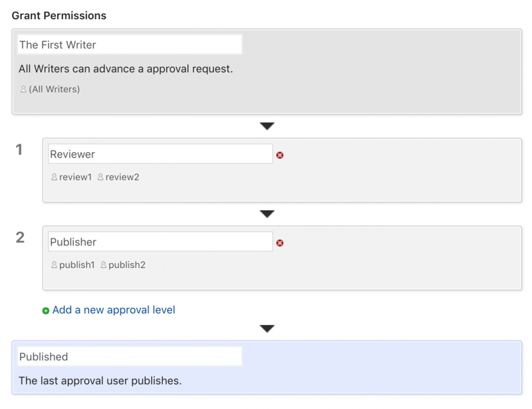Click the green plus icon for new level
532x409 pixels.
(x=46, y=311)
